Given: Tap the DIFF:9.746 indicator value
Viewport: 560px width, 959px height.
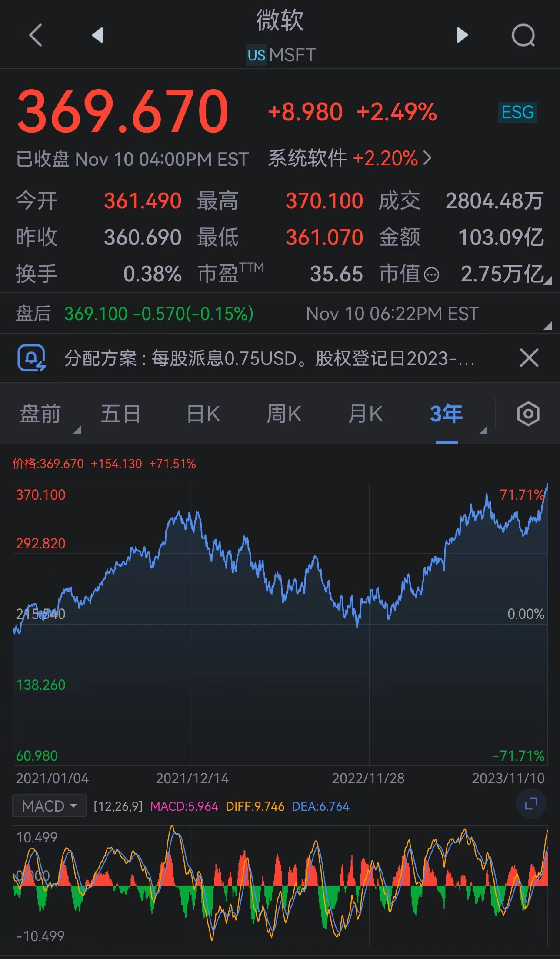Looking at the screenshot, I should (255, 806).
